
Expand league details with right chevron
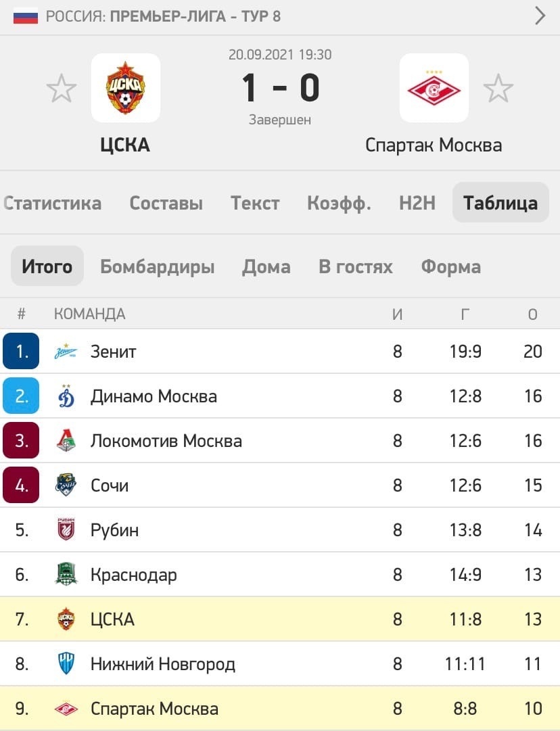pos(540,16)
